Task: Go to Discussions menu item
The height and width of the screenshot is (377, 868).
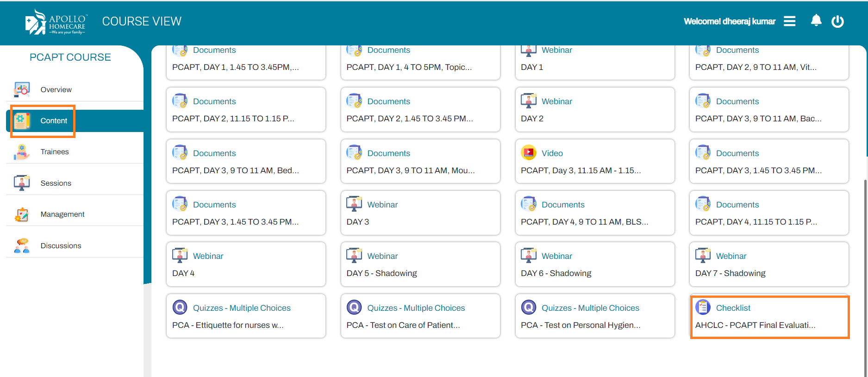Action: (61, 245)
